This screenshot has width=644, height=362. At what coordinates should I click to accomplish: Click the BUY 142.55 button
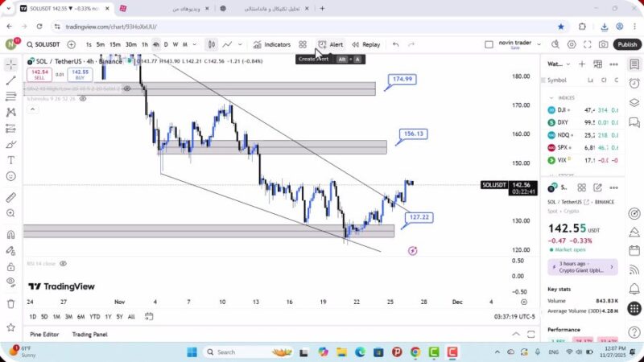(x=78, y=75)
